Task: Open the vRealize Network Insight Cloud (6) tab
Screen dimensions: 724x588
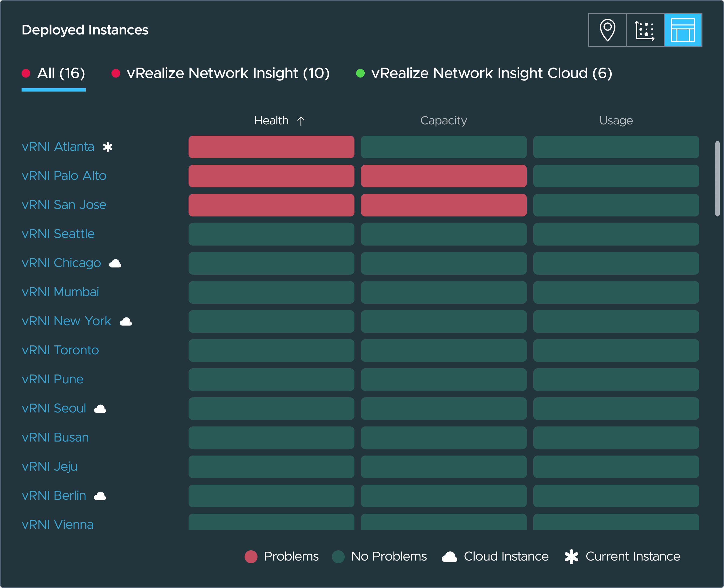Action: (484, 73)
